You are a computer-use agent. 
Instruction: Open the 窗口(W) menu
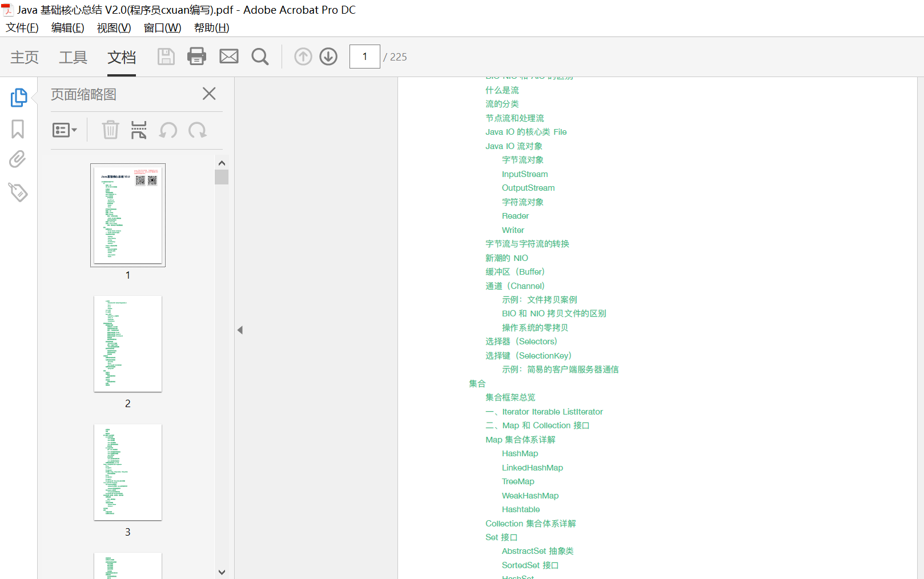tap(163, 27)
